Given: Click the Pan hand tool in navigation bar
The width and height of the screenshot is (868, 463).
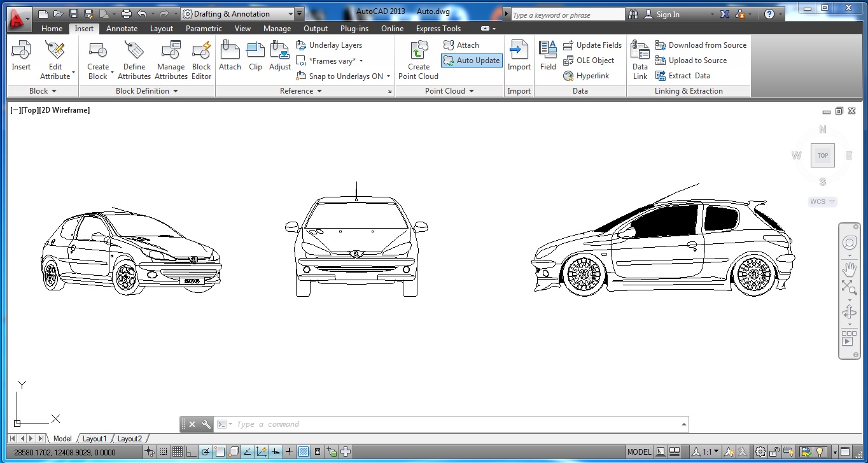Looking at the screenshot, I should pos(849,269).
